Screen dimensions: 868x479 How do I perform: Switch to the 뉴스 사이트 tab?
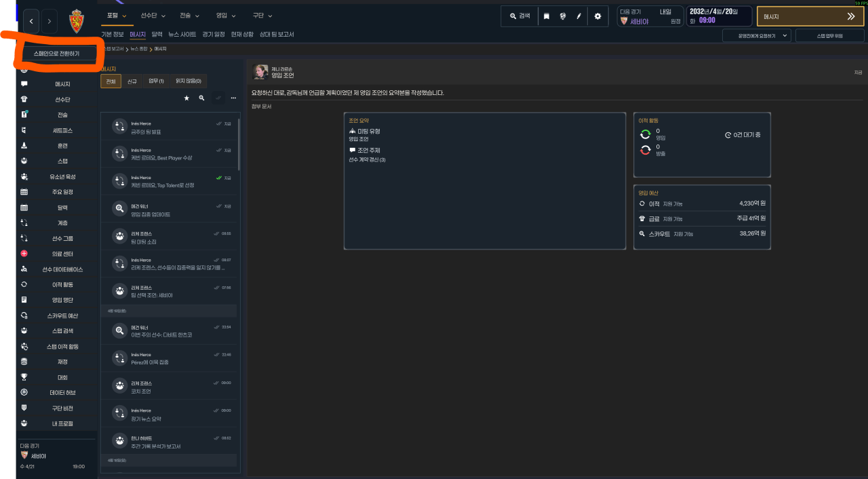(182, 34)
